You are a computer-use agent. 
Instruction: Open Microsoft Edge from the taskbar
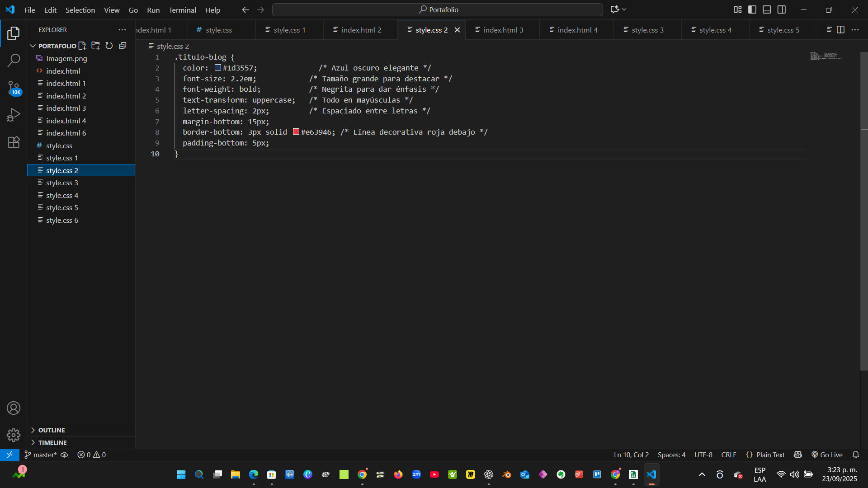254,474
